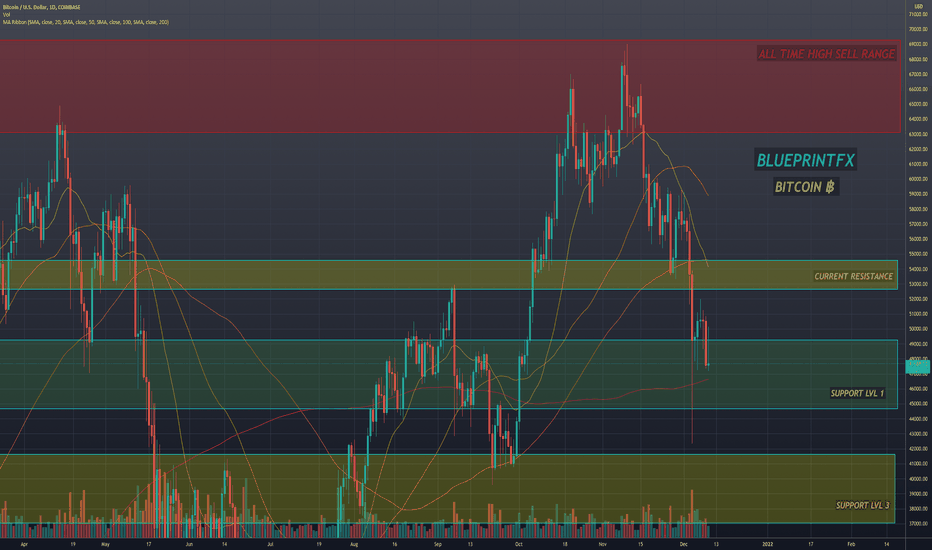Viewport: 932px width, 550px height.
Task: Click the Feb label on time axis
Action: point(851,544)
